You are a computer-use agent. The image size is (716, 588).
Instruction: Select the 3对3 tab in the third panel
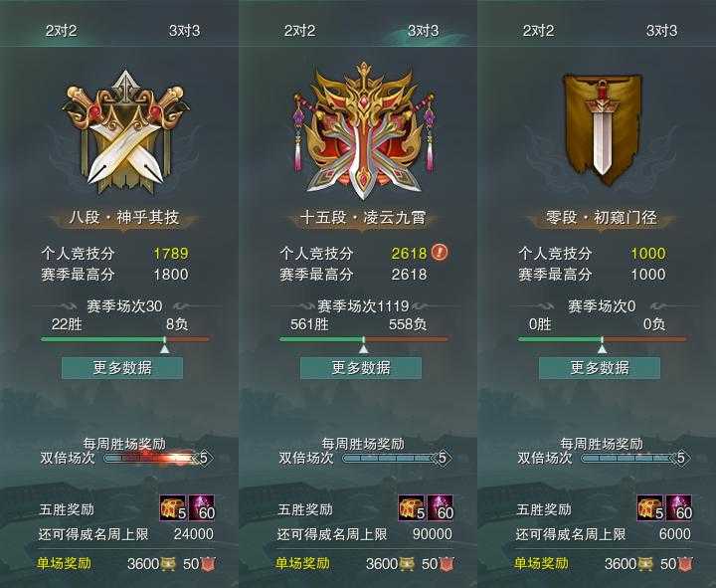tap(661, 31)
